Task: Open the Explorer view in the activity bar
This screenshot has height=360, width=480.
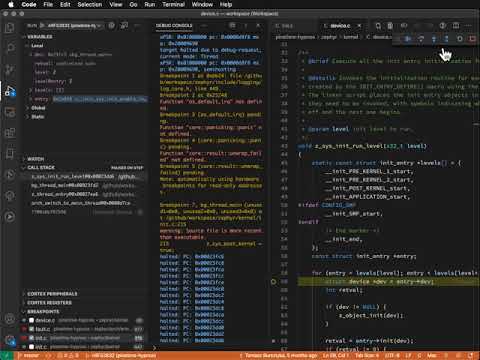Action: [10, 28]
